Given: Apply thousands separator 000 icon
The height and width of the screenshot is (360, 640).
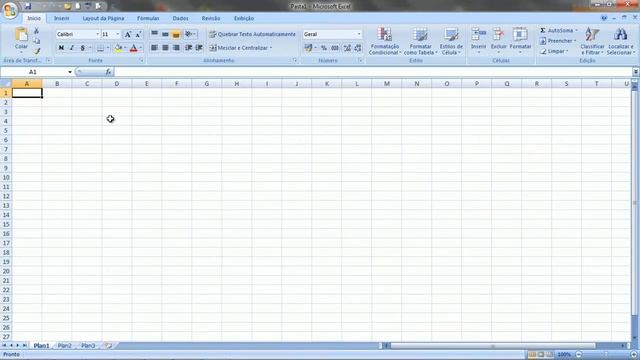Looking at the screenshot, I should (335, 48).
